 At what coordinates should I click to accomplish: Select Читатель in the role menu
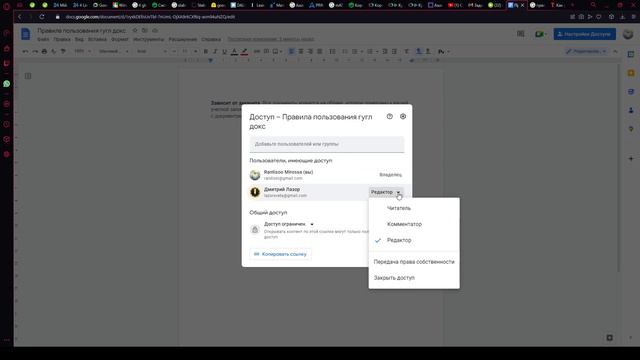[399, 208]
